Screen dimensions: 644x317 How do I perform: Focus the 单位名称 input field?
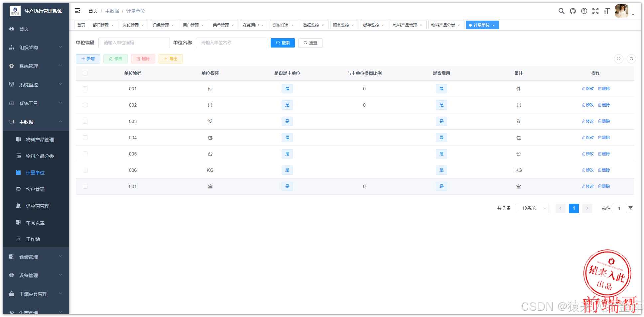(231, 43)
